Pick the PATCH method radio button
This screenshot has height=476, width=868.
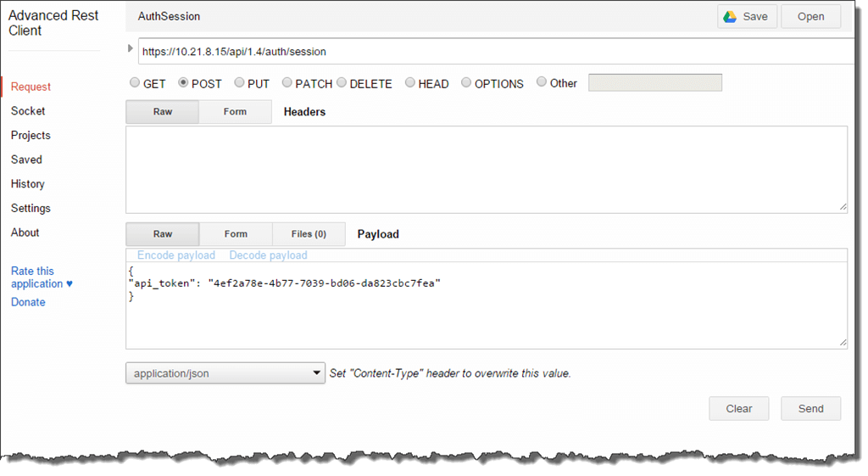pos(287,82)
